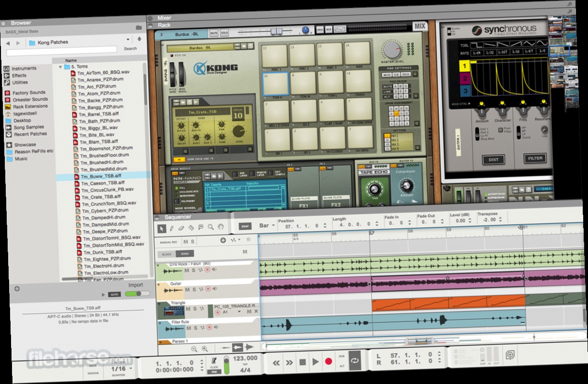Screen dimensions: 588x384
Task: Click the add track plus icon
Action: [x=223, y=240]
